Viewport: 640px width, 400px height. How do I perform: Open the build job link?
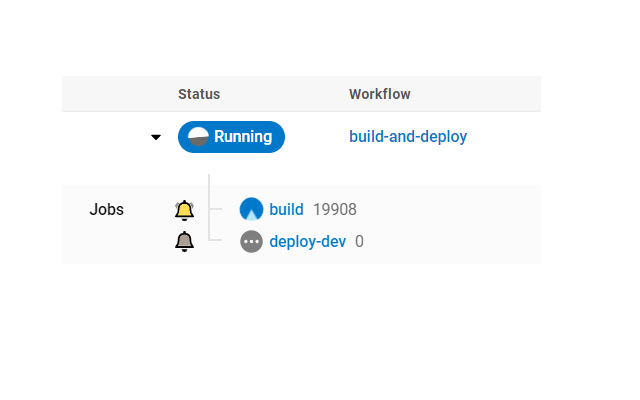coord(286,209)
